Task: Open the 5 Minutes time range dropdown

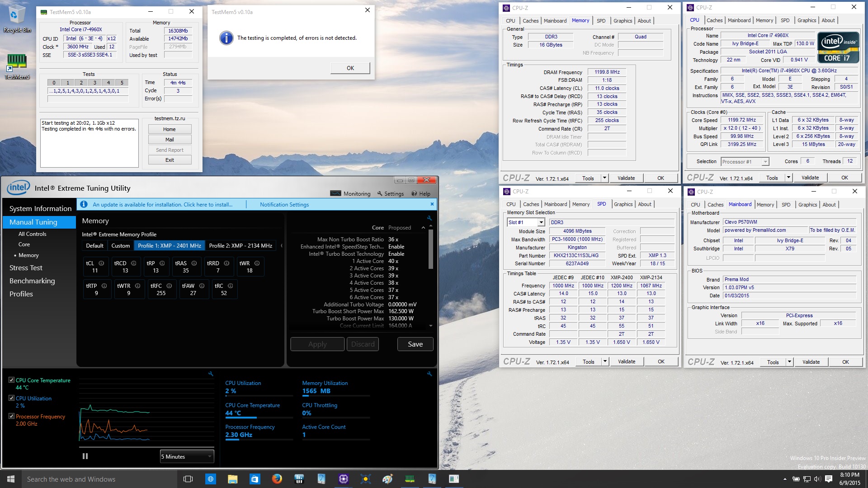Action: pyautogui.click(x=187, y=456)
